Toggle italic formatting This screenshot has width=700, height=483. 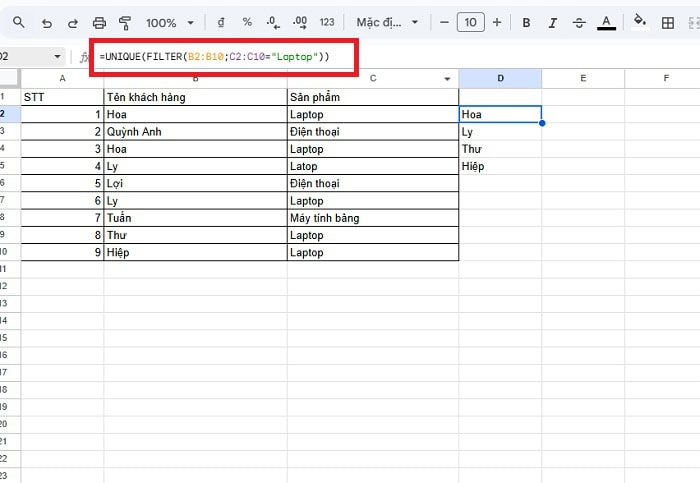pos(553,22)
